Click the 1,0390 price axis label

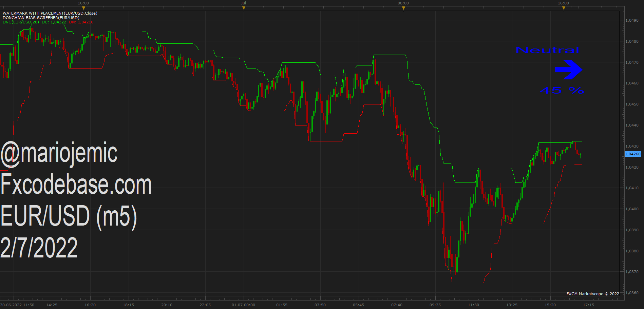tap(632, 230)
